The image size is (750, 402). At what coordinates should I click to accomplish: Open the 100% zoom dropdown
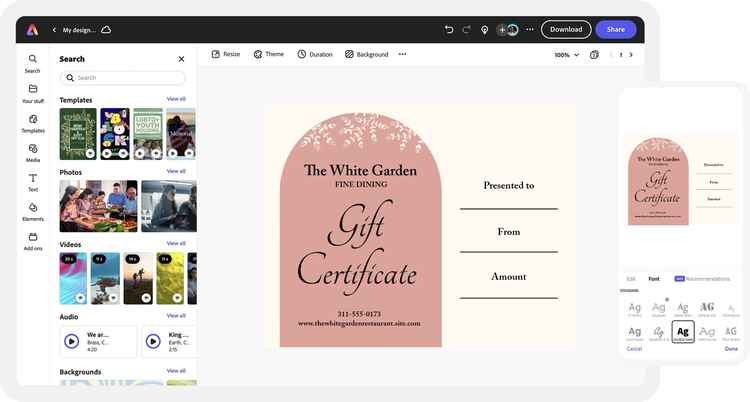(566, 55)
